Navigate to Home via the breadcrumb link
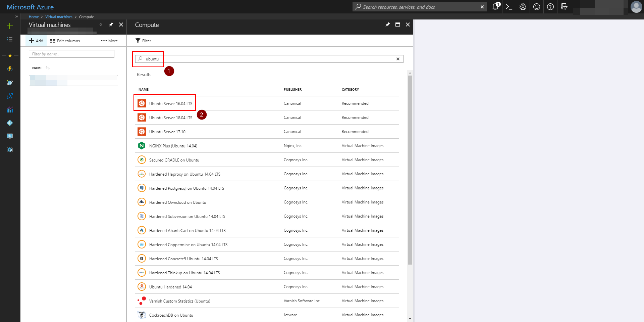This screenshot has width=644, height=322. point(34,17)
